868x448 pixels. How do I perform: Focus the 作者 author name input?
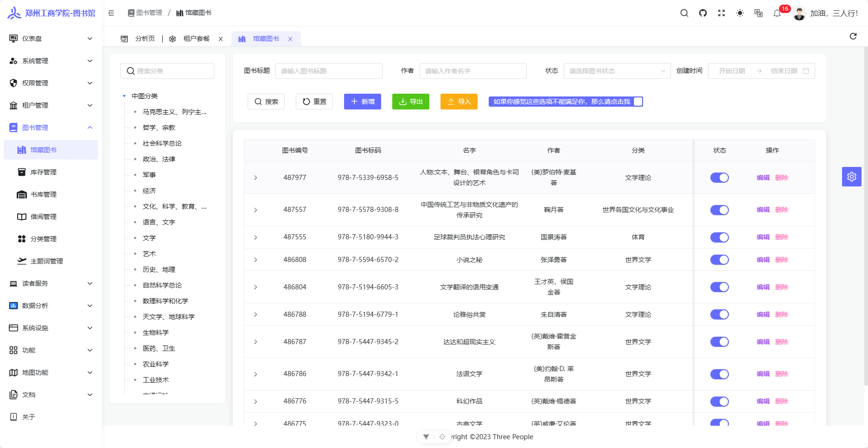coord(473,71)
